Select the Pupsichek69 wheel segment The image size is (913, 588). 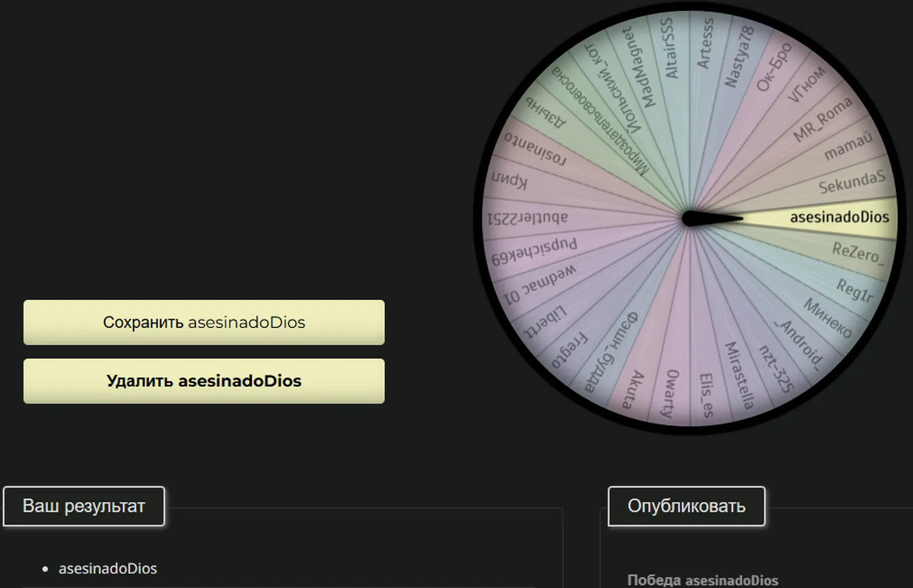pos(534,252)
